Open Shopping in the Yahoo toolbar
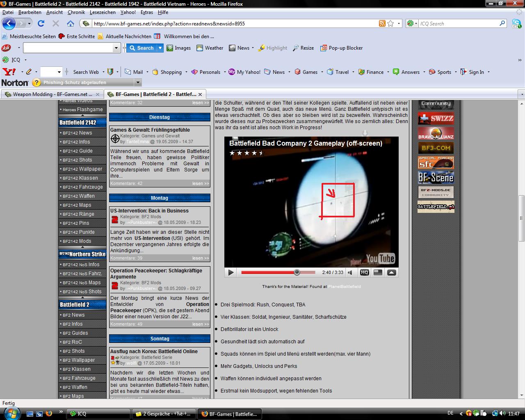This screenshot has width=525, height=420. 167,72
